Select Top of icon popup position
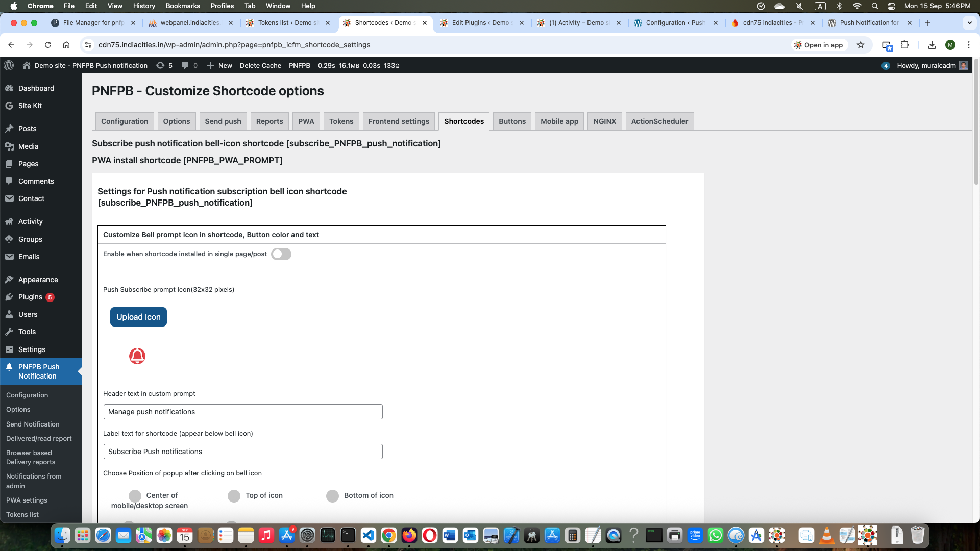This screenshot has width=980, height=551. pos(234,496)
